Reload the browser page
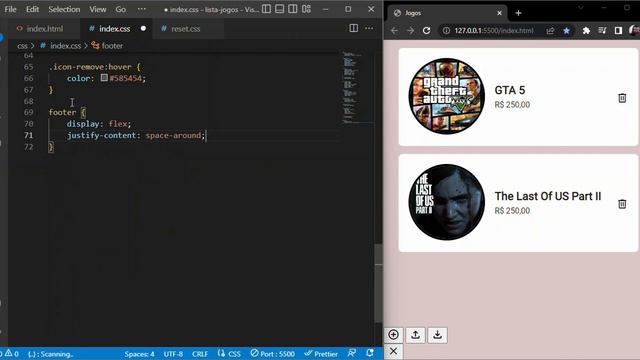Image resolution: width=640 pixels, height=360 pixels. coord(427,31)
